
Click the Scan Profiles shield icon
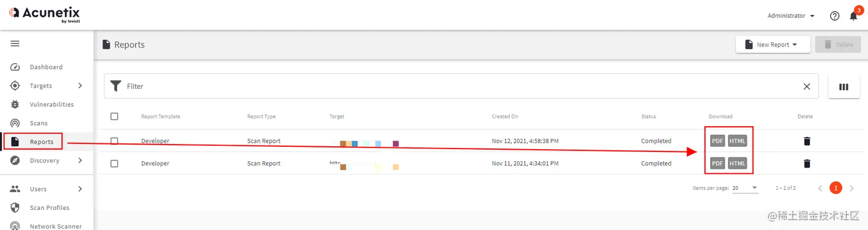(x=15, y=208)
